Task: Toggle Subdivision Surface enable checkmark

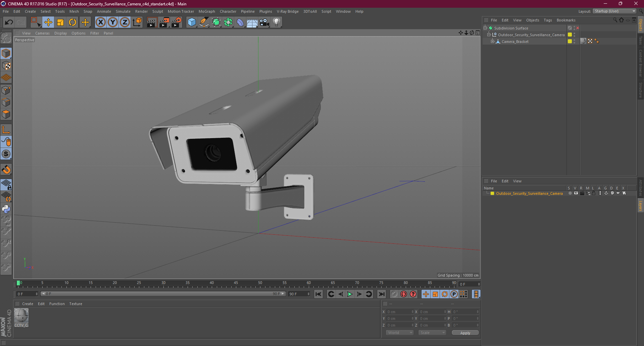Action: point(578,28)
